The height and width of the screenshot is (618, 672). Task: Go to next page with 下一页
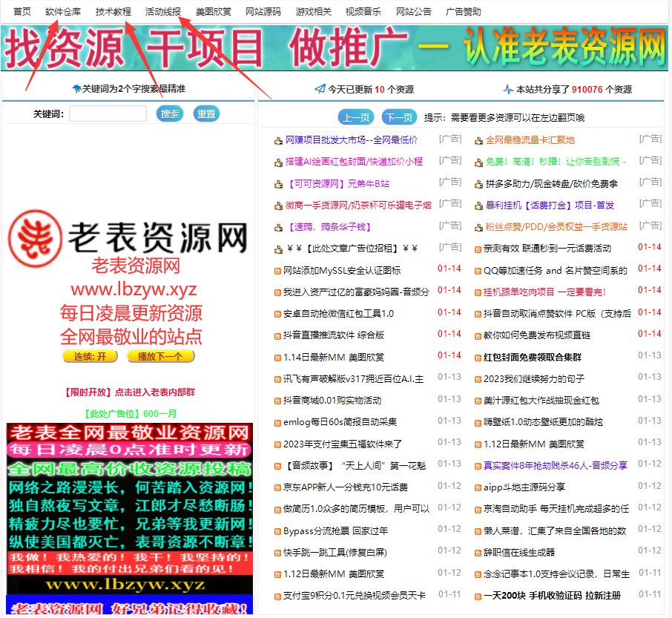click(x=399, y=118)
